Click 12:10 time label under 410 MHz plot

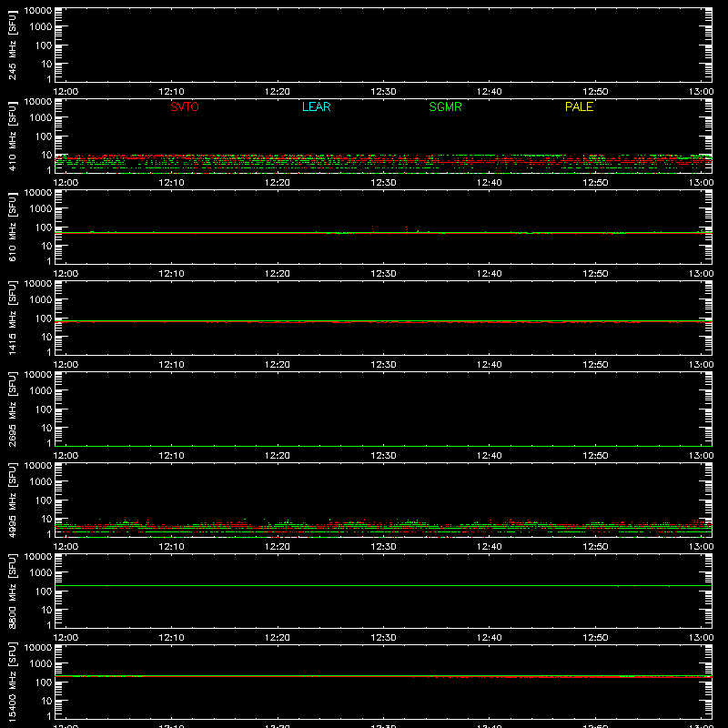[172, 183]
